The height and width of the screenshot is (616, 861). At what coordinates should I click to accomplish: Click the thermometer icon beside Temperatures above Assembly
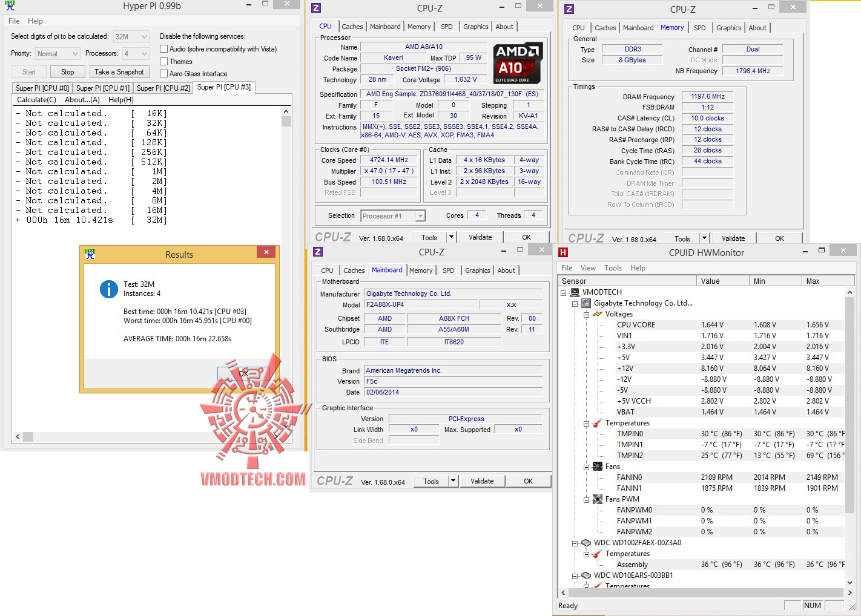(x=598, y=554)
